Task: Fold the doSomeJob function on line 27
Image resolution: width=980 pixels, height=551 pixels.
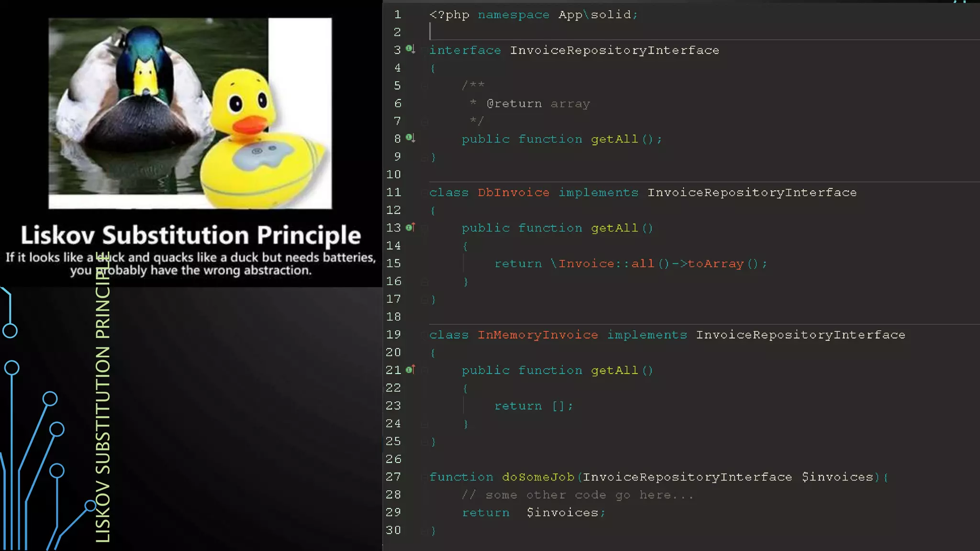Action: [424, 477]
